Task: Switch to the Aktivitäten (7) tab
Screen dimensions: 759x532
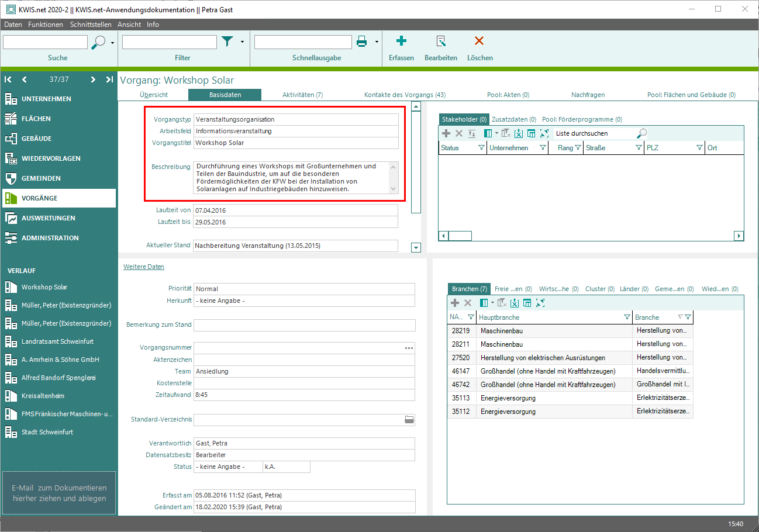Action: (x=302, y=95)
